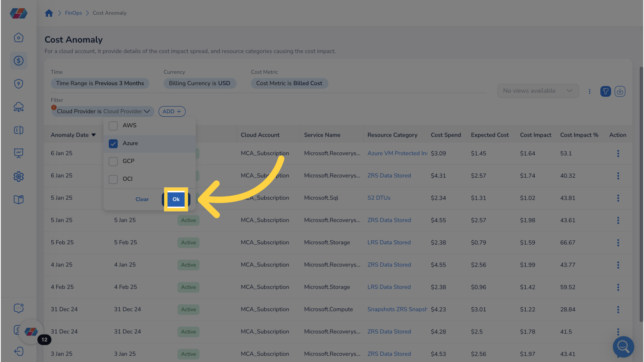This screenshot has height=362, width=644.
Task: Click the Cost Anomaly breadcrumb text
Action: pyautogui.click(x=109, y=13)
